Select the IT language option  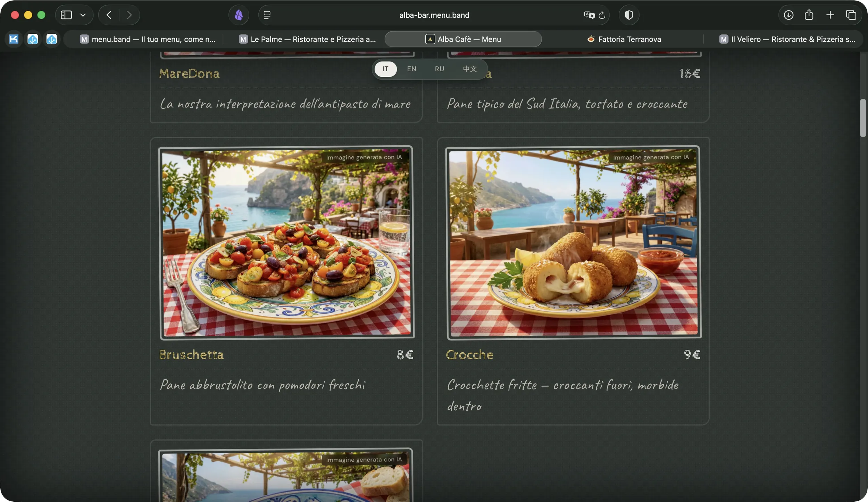point(385,69)
